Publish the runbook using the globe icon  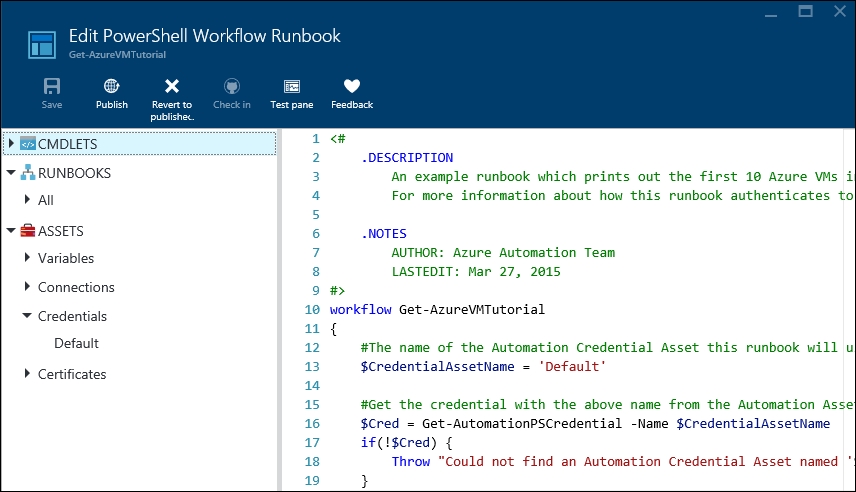click(111, 86)
